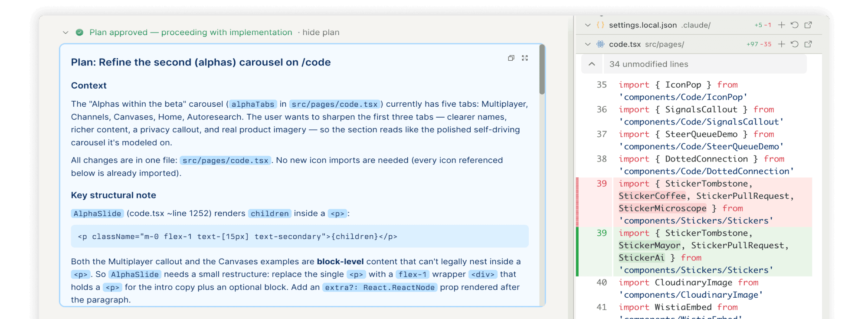Collapse the settings.local.json diff chevron

coord(588,25)
